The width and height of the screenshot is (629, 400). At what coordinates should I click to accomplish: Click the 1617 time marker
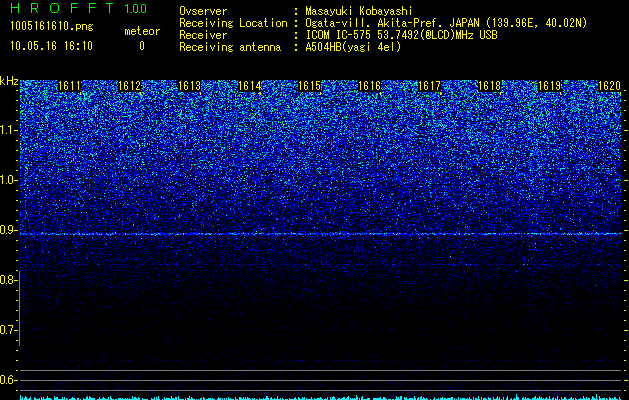click(429, 86)
